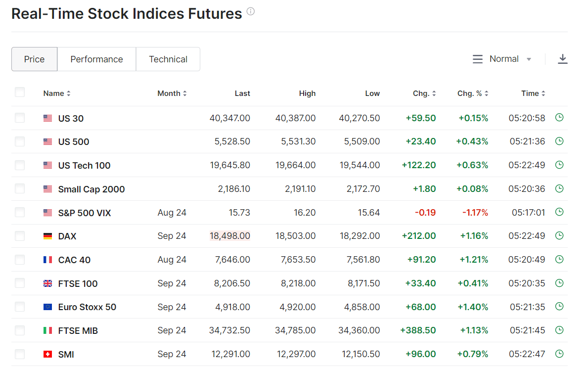Viewport: 588px width, 367px height.
Task: Open the Euro Stoxx 50 link
Action: click(x=87, y=307)
